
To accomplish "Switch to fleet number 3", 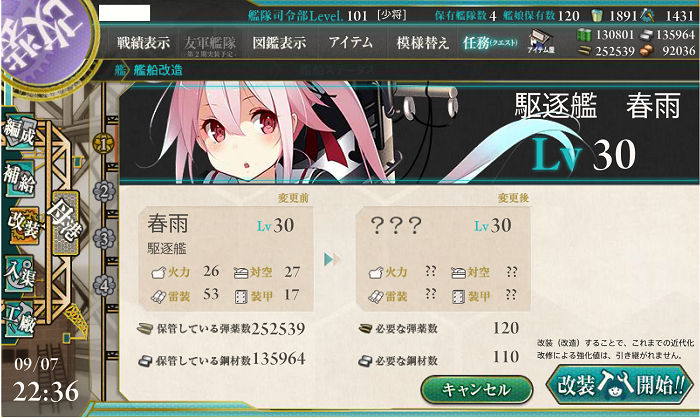I will [x=104, y=238].
